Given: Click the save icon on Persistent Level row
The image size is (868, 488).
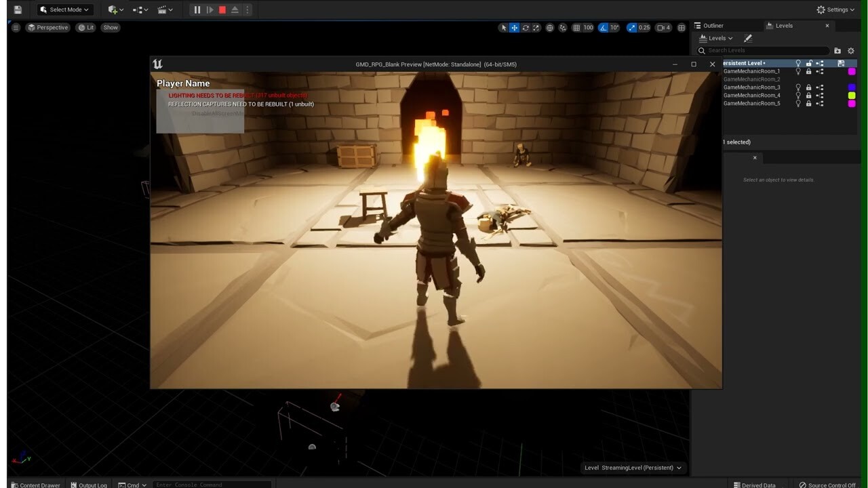Looking at the screenshot, I should coord(841,63).
